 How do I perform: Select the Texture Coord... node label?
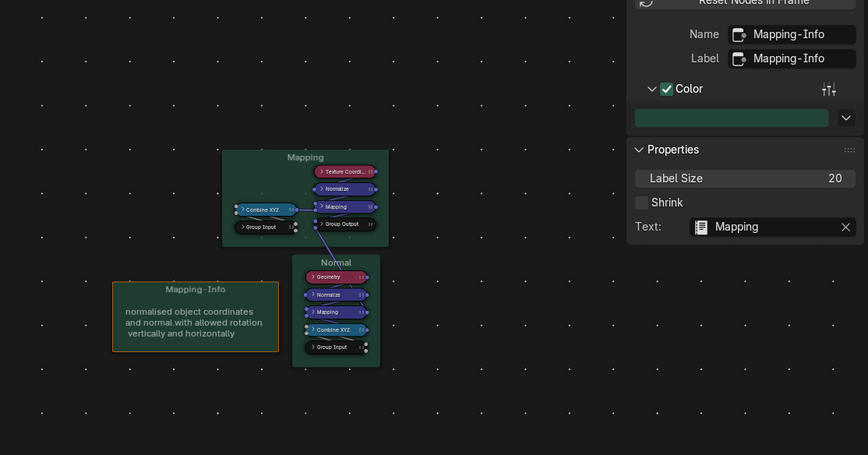point(345,171)
